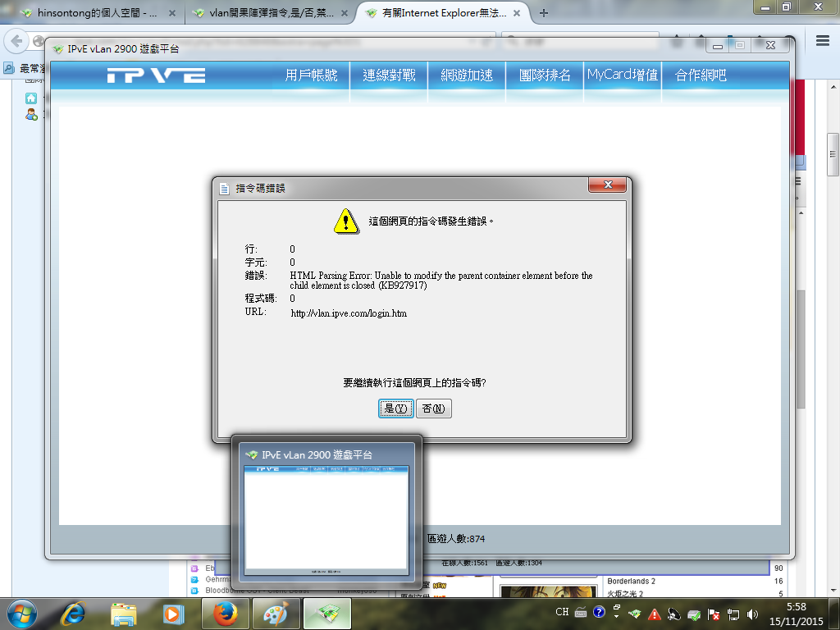Viewport: 840px width, 630px height.
Task: Click the 火炬之光 2 list entry
Action: click(624, 594)
